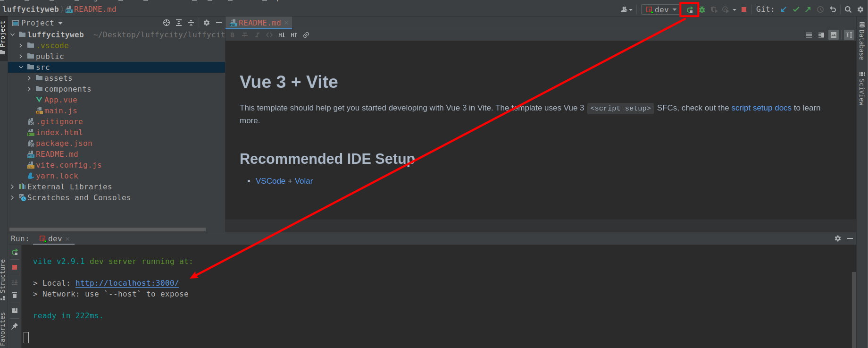Pin the Run tab
This screenshot has height=348, width=868.
pyautogui.click(x=15, y=326)
